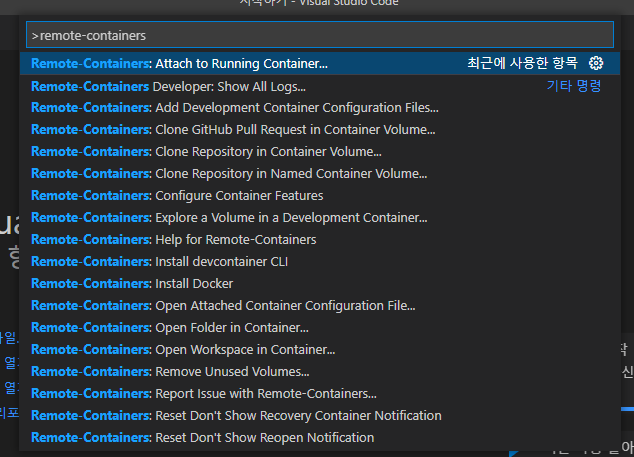Click the command palette input field
Viewport: 634px width, 457px height.
320,35
